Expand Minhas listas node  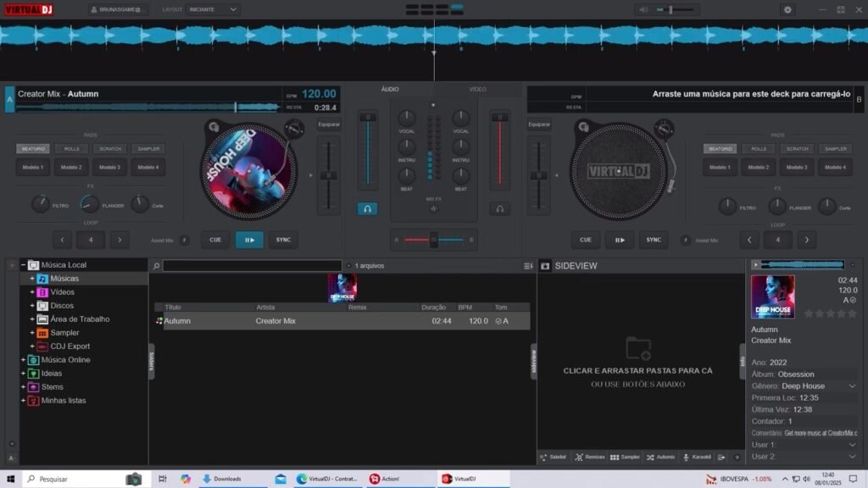(x=23, y=401)
